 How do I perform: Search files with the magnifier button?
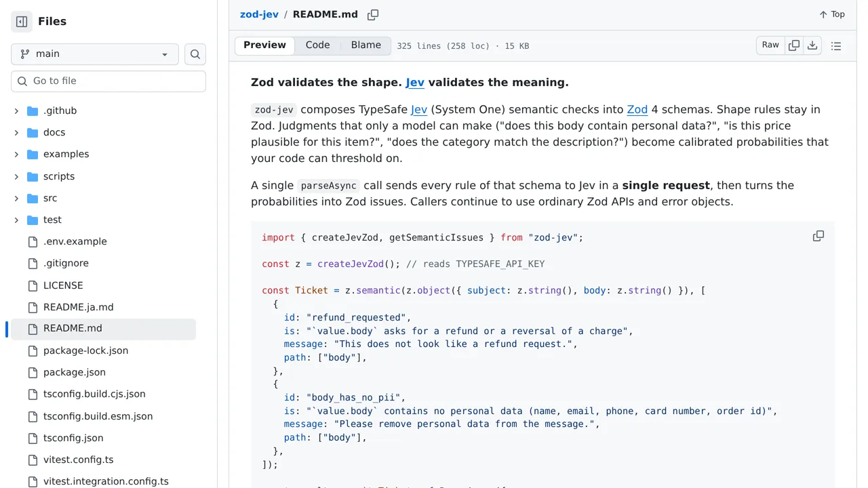click(x=195, y=54)
